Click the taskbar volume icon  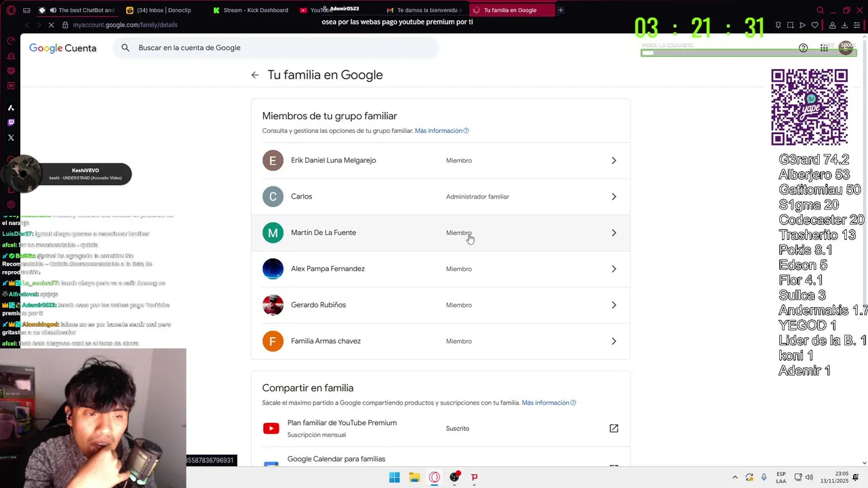[809, 478]
